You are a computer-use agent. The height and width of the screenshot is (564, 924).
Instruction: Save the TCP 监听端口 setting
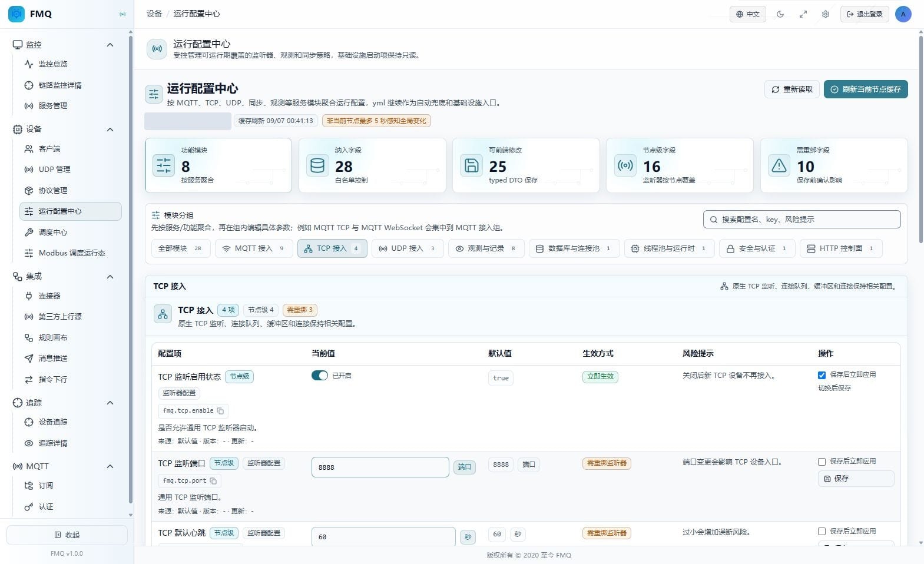pos(856,479)
